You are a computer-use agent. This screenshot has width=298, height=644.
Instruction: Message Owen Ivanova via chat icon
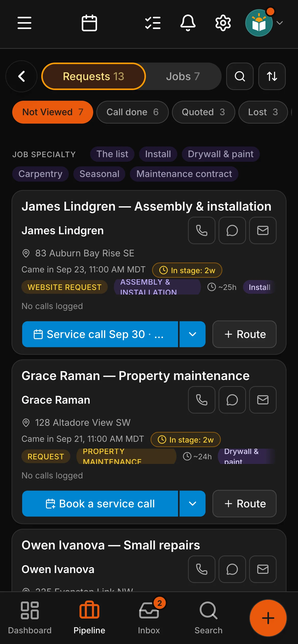(x=232, y=569)
